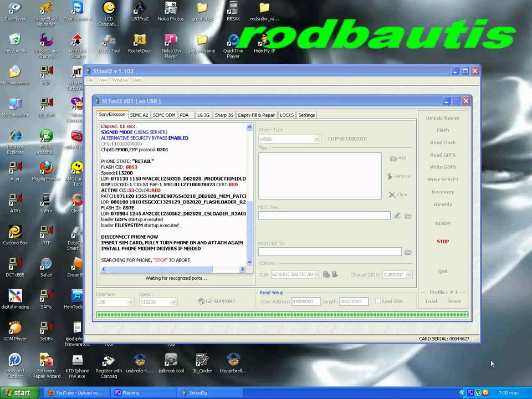This screenshot has height=399, width=532.
Task: Click the Write SCRIPT button
Action: pyautogui.click(x=443, y=180)
